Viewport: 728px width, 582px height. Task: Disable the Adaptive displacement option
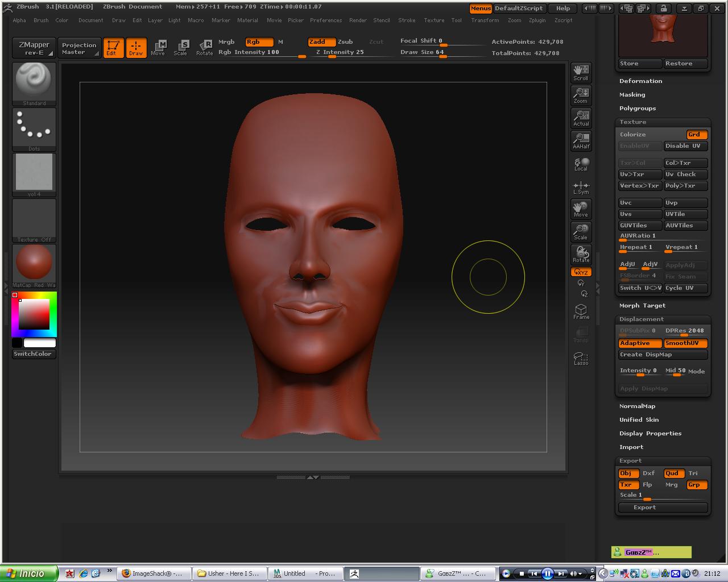(x=640, y=343)
